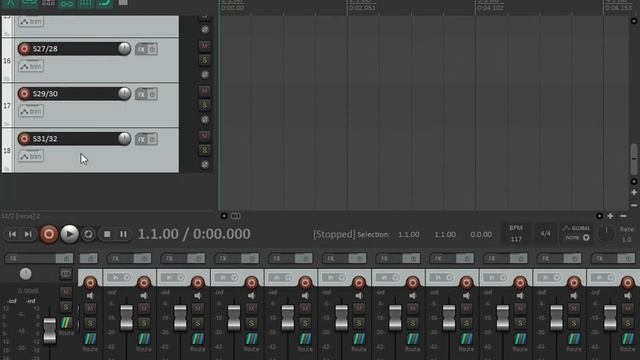Go to project start in transport

click(12, 234)
